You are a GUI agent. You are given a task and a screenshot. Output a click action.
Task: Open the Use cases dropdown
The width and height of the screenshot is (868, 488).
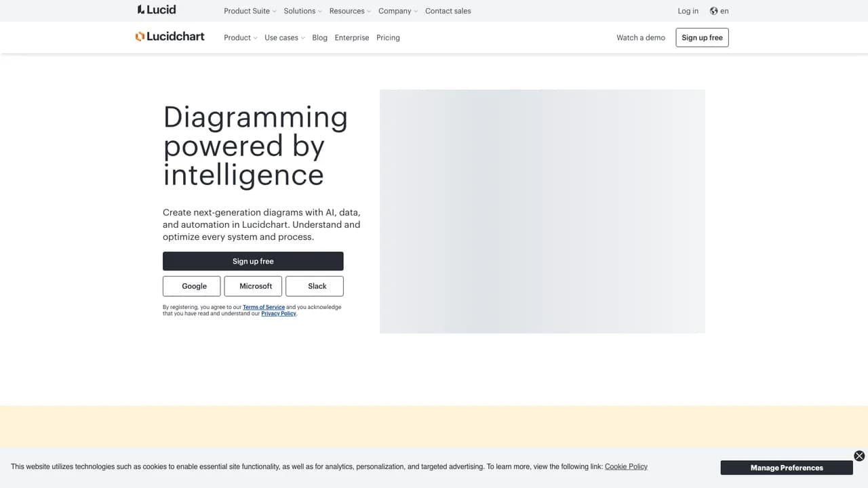[285, 38]
